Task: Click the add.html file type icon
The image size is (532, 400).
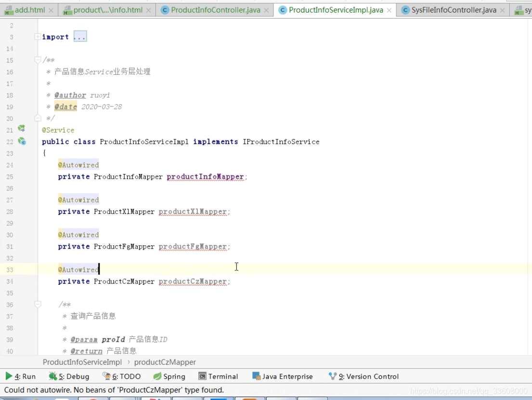Action: point(9,11)
